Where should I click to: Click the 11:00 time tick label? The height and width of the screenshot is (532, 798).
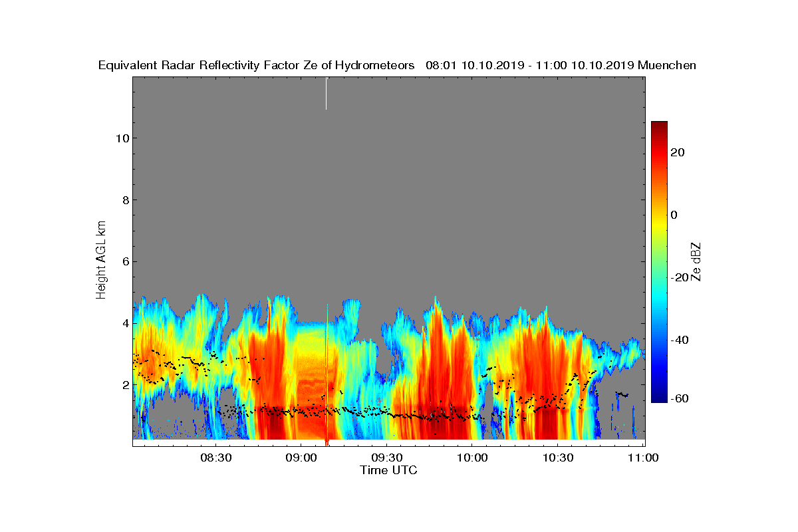(643, 458)
